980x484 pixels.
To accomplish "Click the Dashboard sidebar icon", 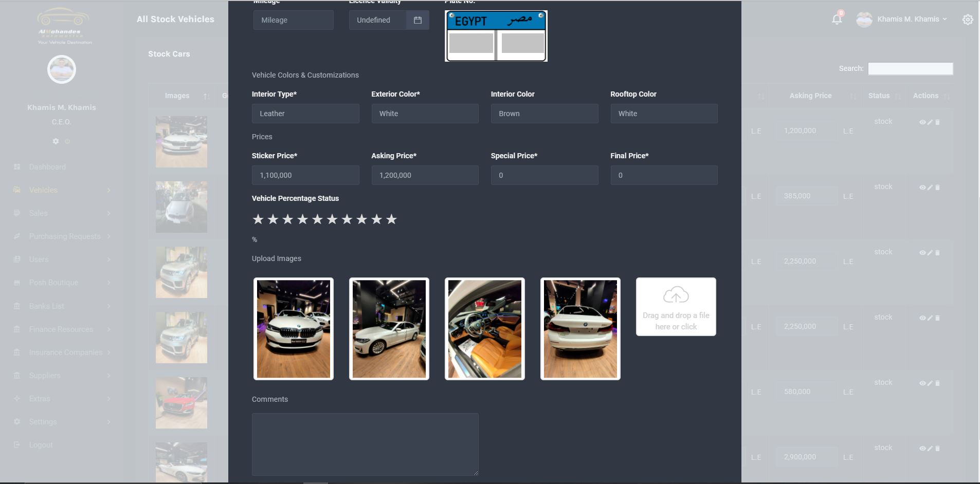I will (x=17, y=167).
